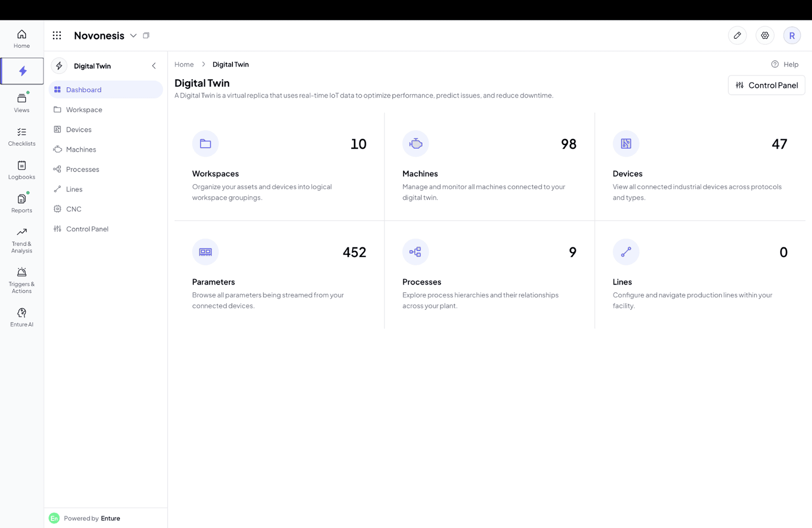Open Trend & Analysis from the sidebar

tap(21, 238)
